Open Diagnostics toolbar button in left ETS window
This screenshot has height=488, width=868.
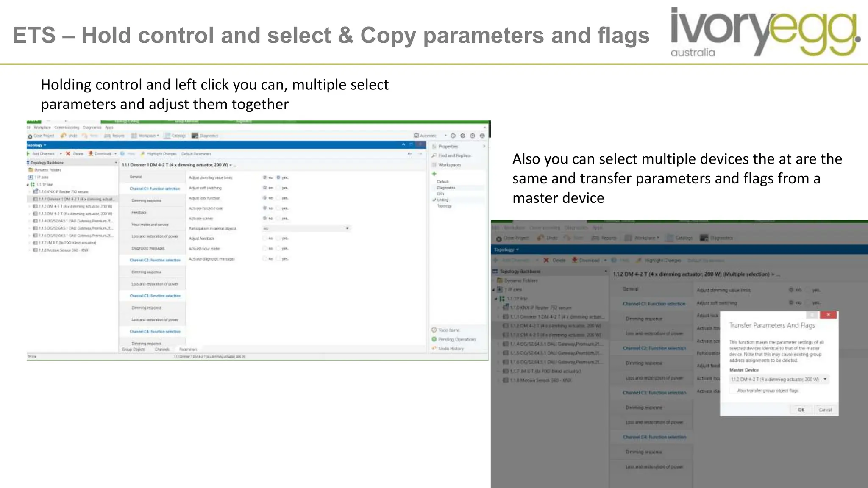click(205, 136)
